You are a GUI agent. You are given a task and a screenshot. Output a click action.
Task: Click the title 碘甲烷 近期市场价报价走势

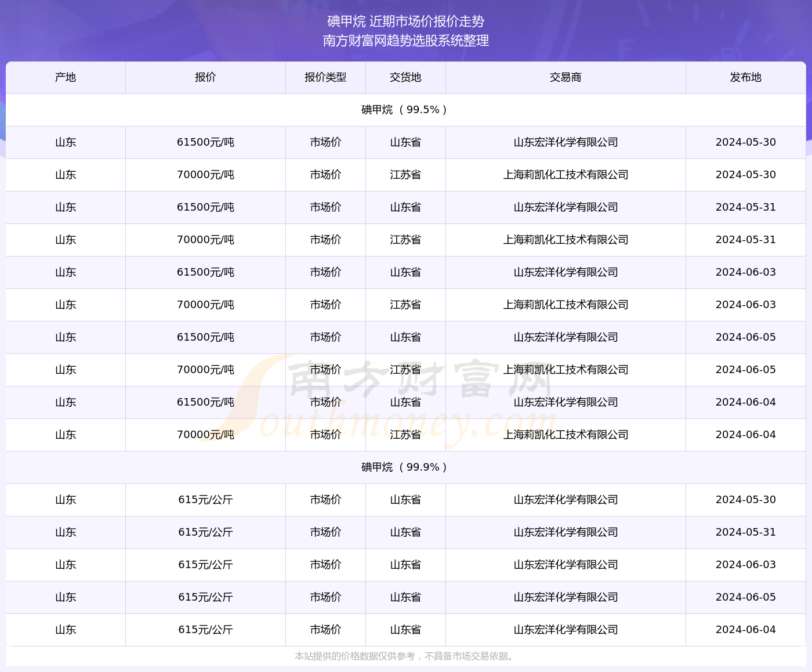(x=405, y=21)
